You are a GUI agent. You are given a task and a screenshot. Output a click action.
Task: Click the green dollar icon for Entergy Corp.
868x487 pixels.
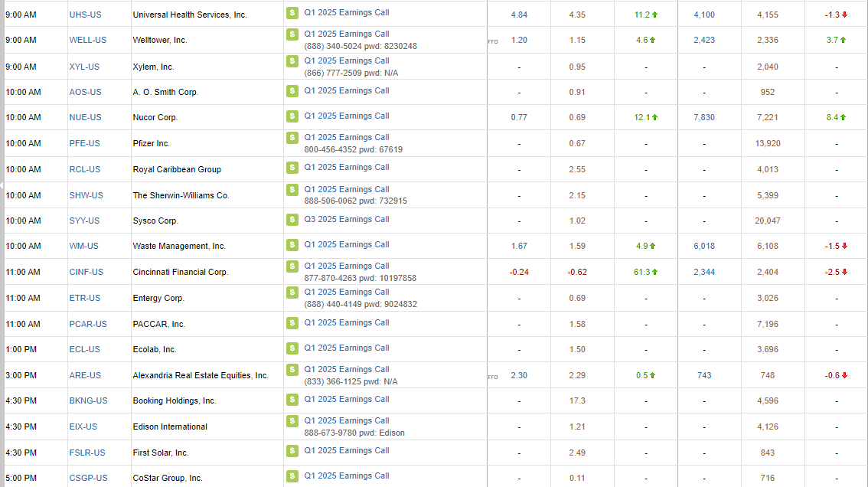pos(292,292)
